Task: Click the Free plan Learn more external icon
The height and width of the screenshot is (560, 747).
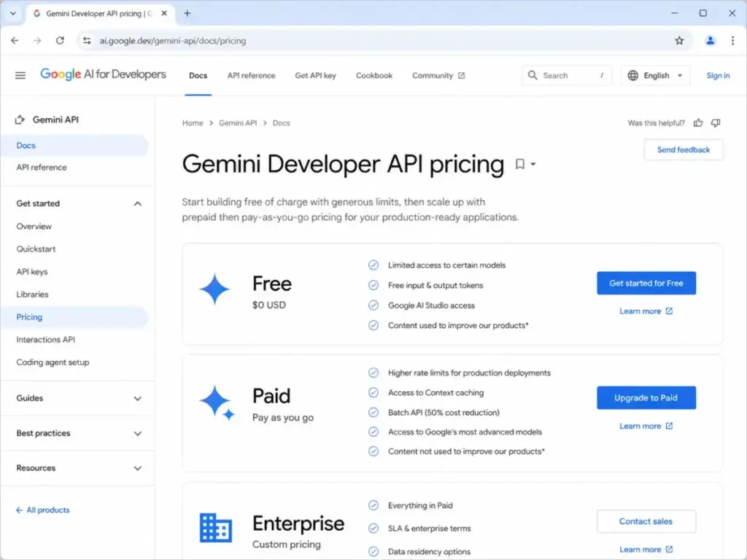Action: pos(669,311)
